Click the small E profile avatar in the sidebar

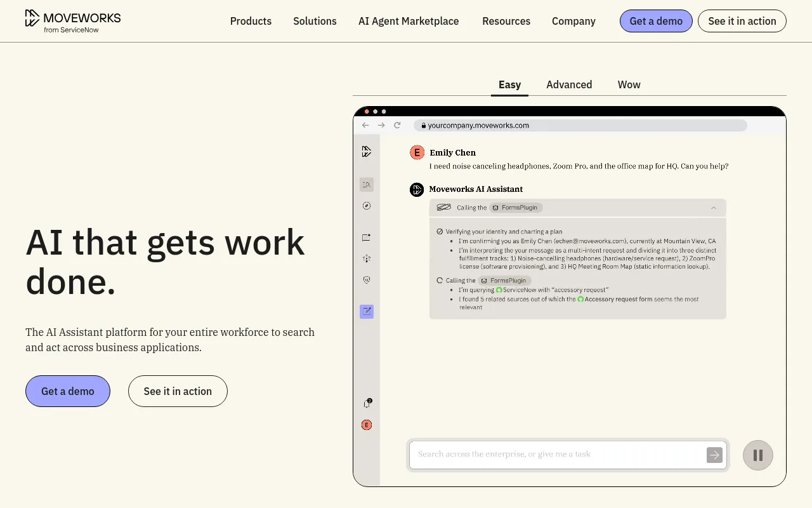367,425
